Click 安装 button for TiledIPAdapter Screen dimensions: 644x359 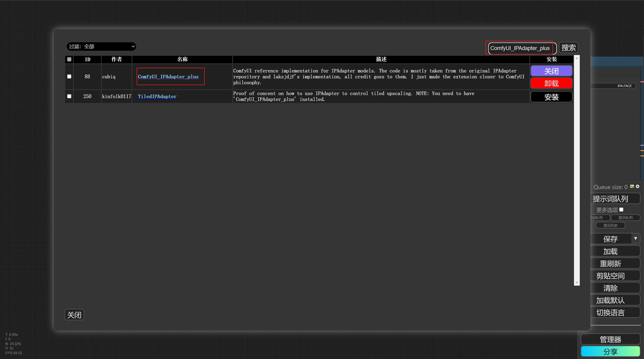551,97
